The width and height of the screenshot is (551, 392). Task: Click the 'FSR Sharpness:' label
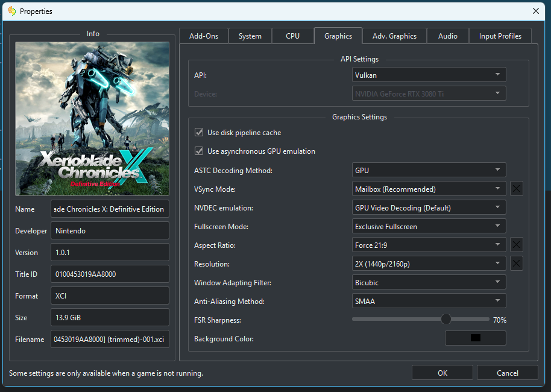(218, 320)
